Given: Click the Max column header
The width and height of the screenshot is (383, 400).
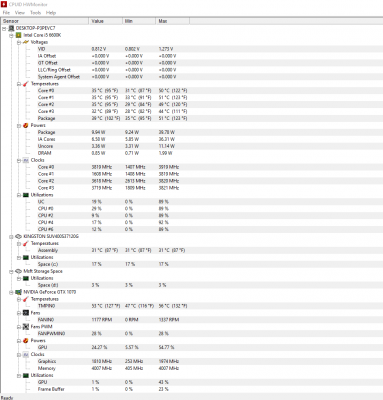Looking at the screenshot, I should click(x=173, y=21).
